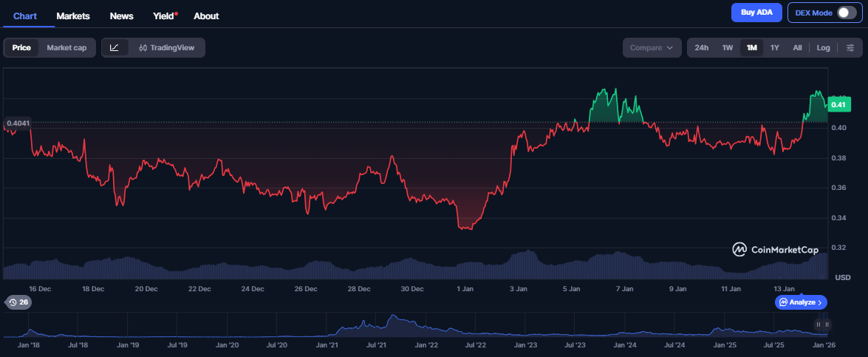Switch to the line chart view icon
868x357 pixels.
[115, 47]
